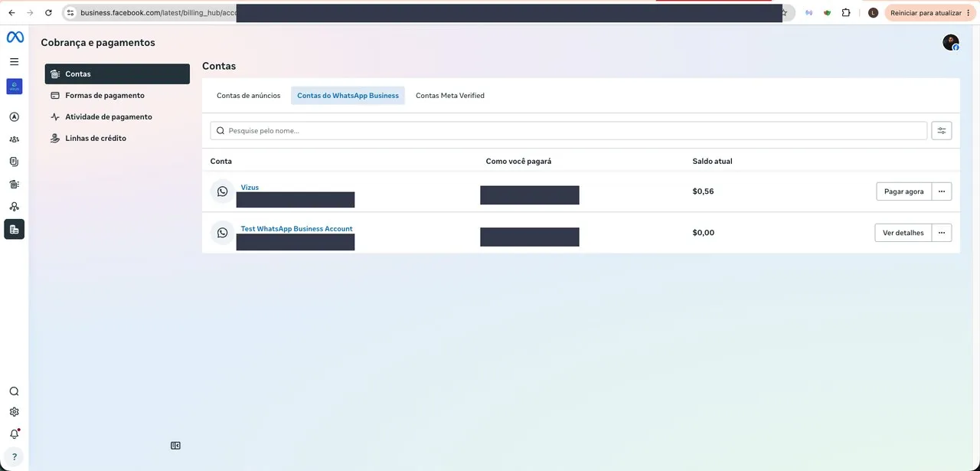Click the blue business account thumbnail
Screen dimensions: 980x471
[x=14, y=87]
